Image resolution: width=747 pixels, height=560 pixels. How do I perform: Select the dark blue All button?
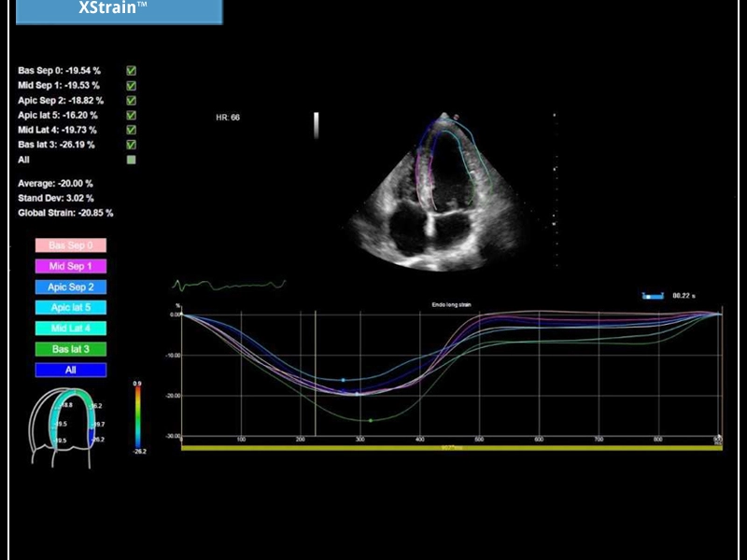tap(71, 370)
